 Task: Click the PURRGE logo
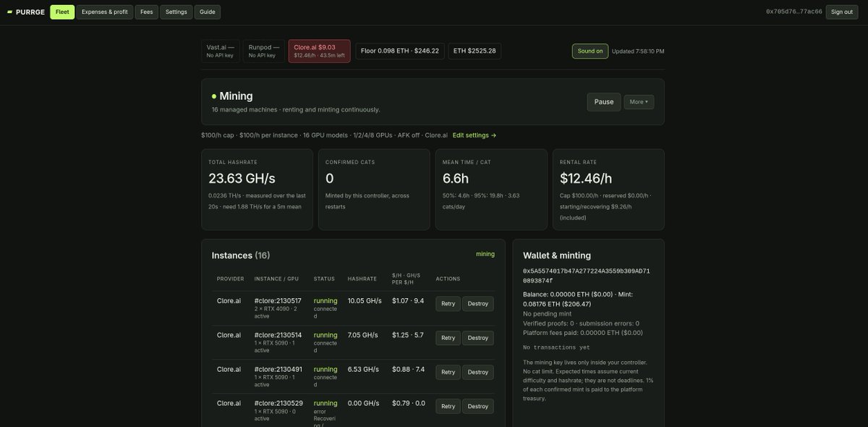pos(25,12)
